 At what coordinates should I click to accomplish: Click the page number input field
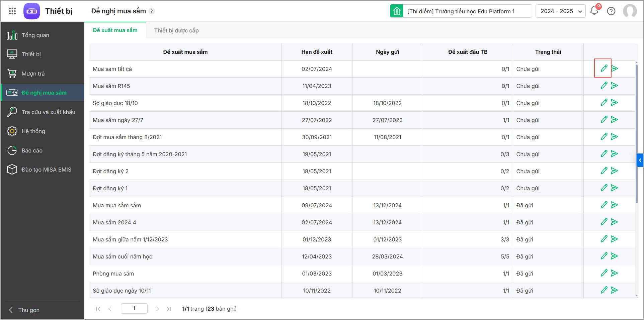(134, 308)
